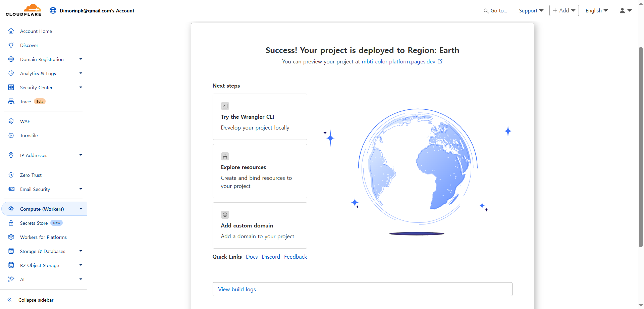Image resolution: width=644 pixels, height=309 pixels.
Task: Click the New badge next to Secrets Store
Action: (56, 223)
